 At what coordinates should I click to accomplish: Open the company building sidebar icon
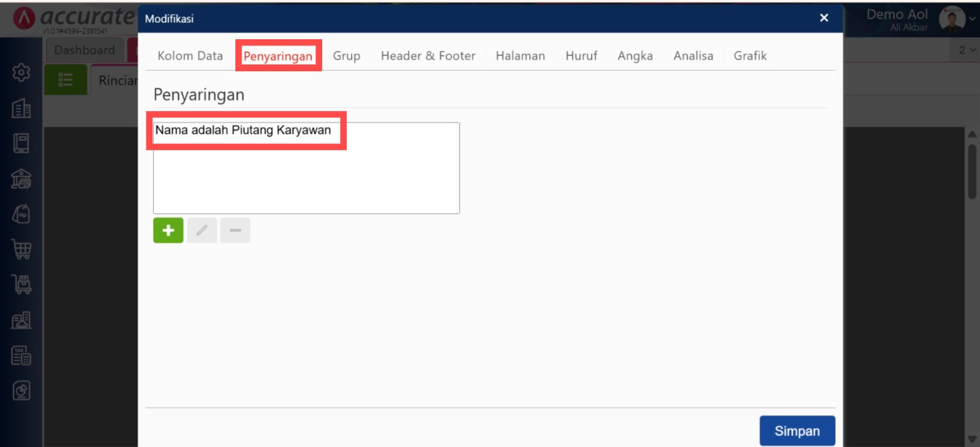(21, 108)
